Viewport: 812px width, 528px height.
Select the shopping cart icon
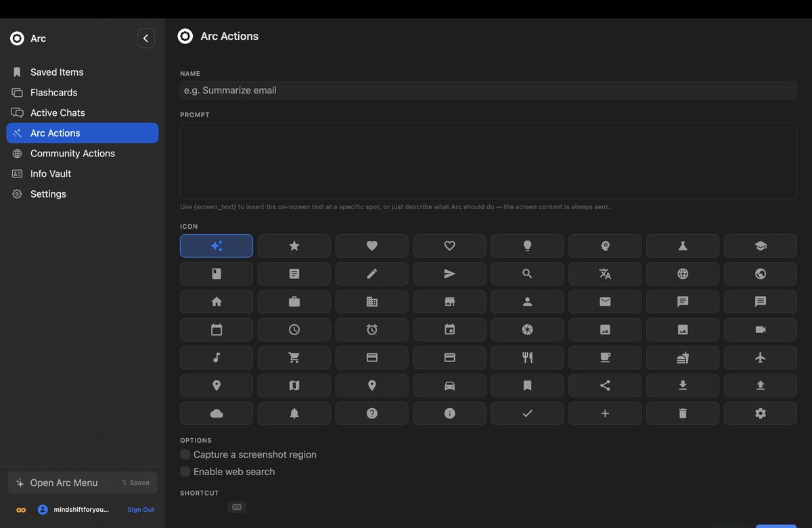tap(294, 357)
